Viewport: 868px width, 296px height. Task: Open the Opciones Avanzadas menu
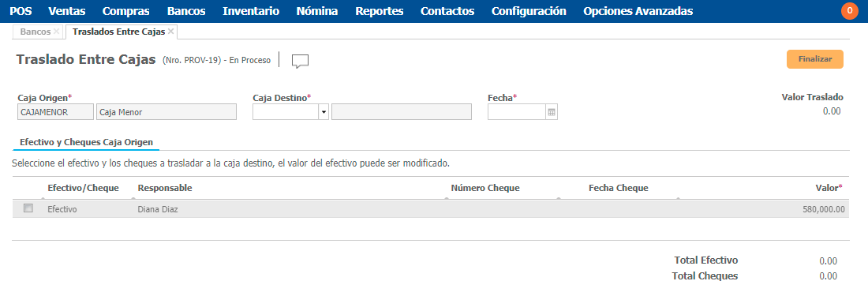(x=638, y=11)
